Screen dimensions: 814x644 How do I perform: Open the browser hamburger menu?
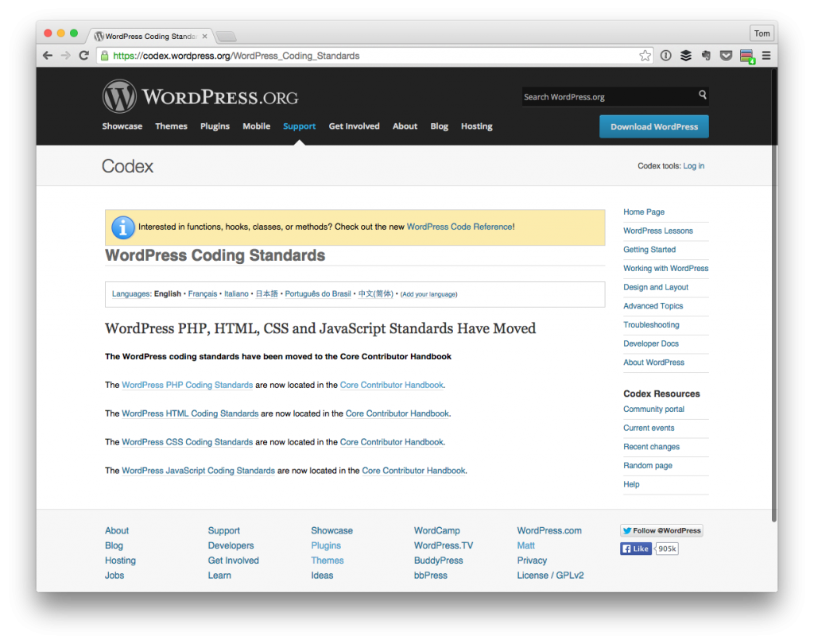pyautogui.click(x=766, y=56)
